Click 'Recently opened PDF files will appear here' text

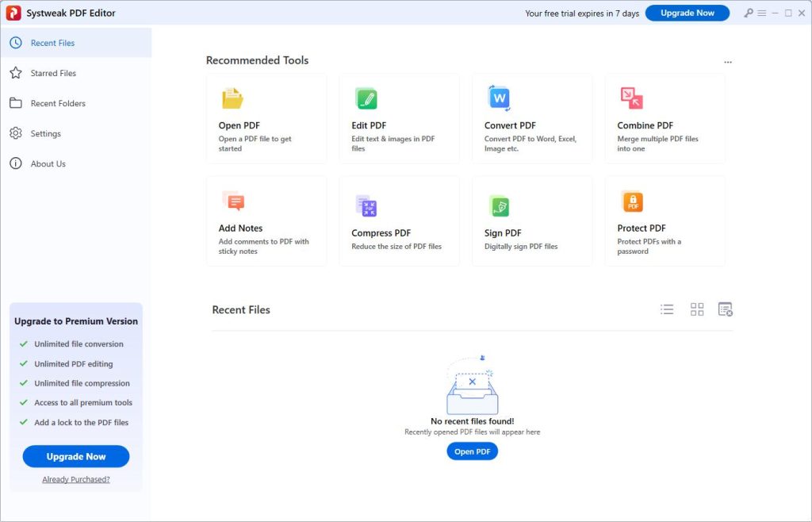pos(473,432)
